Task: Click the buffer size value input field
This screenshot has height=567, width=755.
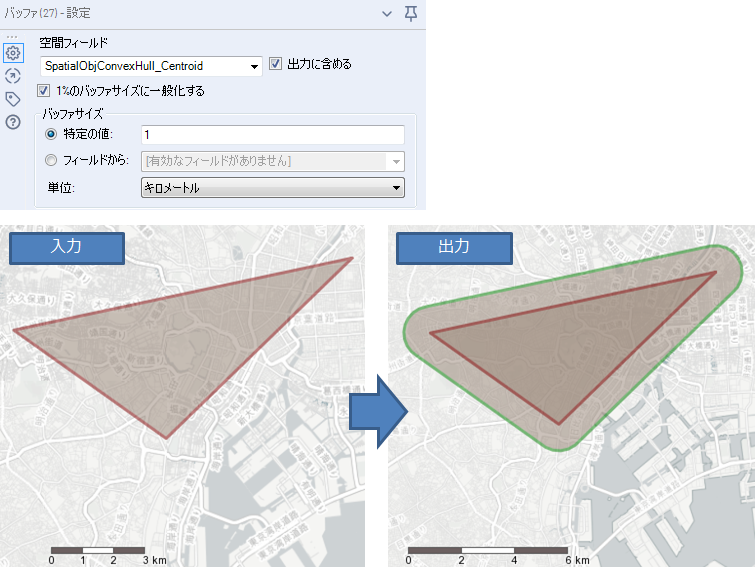Action: pyautogui.click(x=273, y=135)
